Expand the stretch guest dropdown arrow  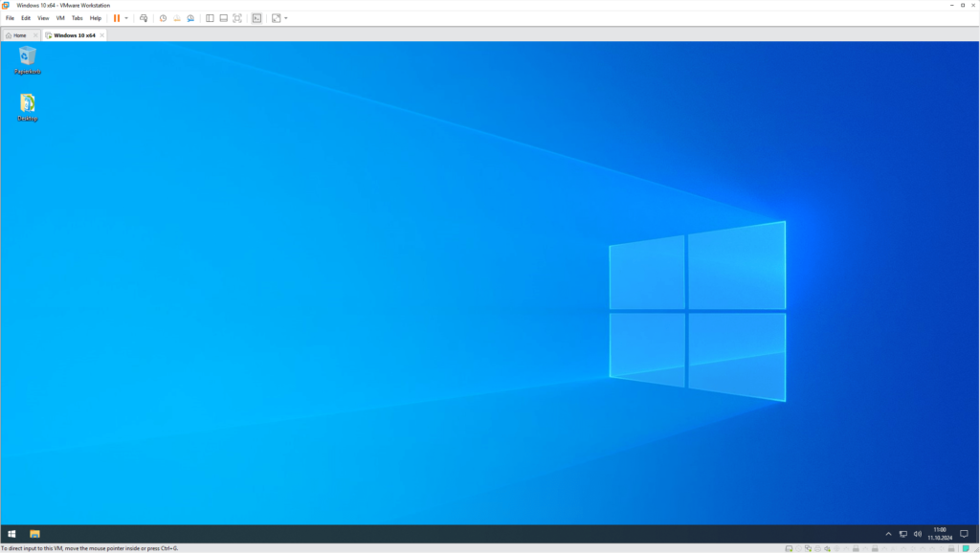(285, 18)
